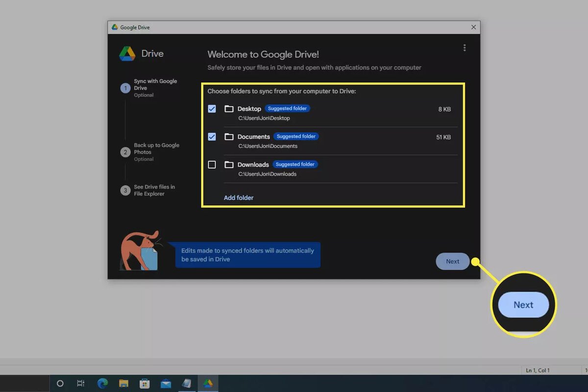
Task: Check the Downloads folder checkbox
Action: click(212, 165)
